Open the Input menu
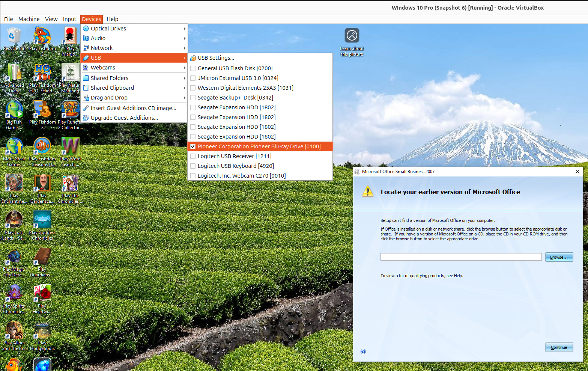Viewport: 588px width, 371px height. [x=69, y=19]
